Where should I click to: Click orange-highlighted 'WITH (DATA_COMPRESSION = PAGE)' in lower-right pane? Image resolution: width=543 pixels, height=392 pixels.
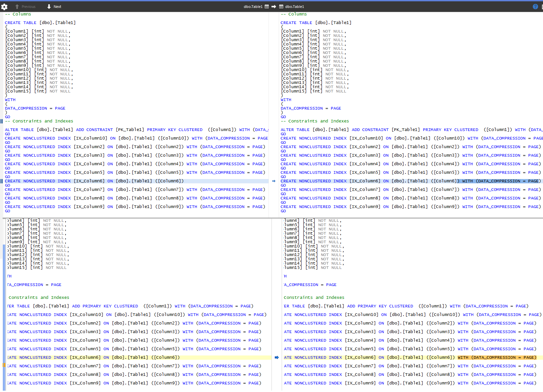[x=497, y=357]
